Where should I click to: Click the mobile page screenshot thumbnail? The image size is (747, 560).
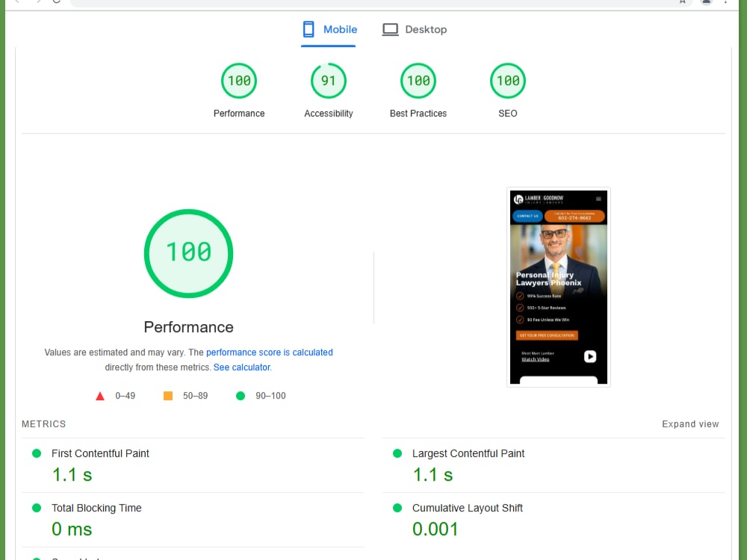(x=559, y=287)
